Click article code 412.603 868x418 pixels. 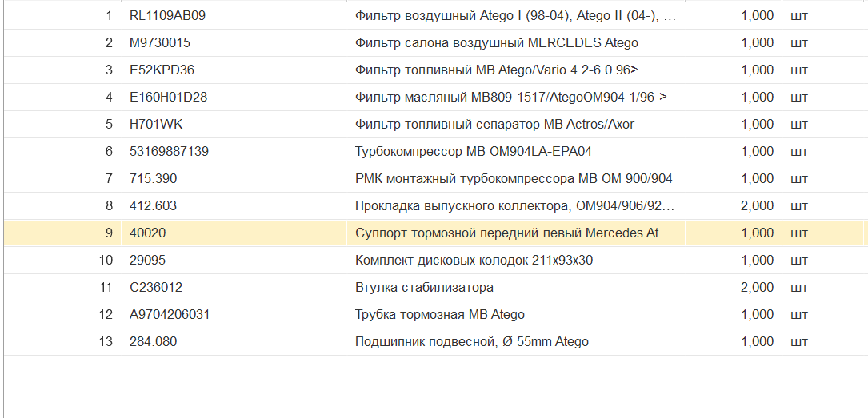(x=153, y=205)
